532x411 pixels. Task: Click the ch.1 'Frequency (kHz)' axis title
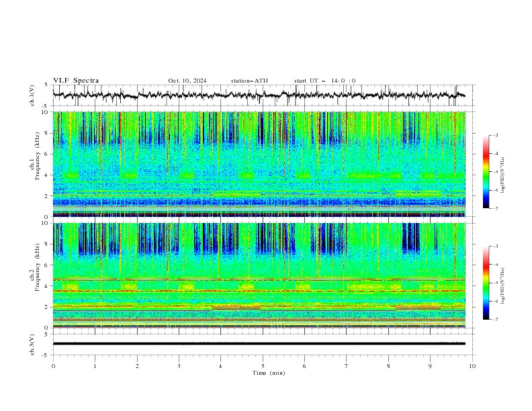pos(38,156)
